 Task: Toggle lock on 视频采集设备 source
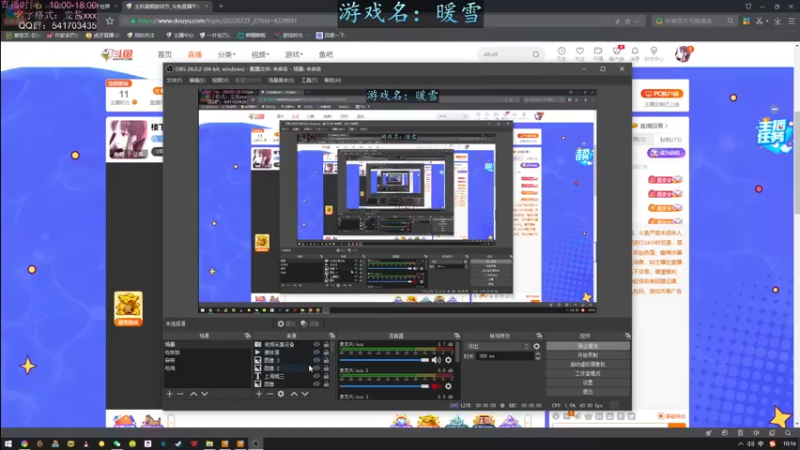click(x=326, y=344)
